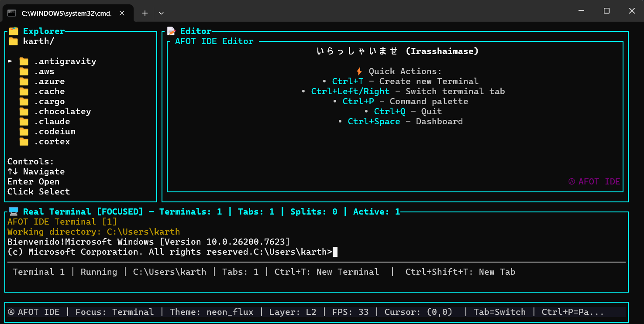The image size is (644, 324).
Task: Click the new tab plus button
Action: click(x=145, y=13)
